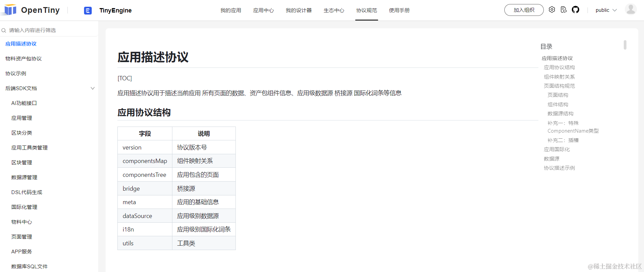Jump to 数据源 in the 目录

point(552,159)
